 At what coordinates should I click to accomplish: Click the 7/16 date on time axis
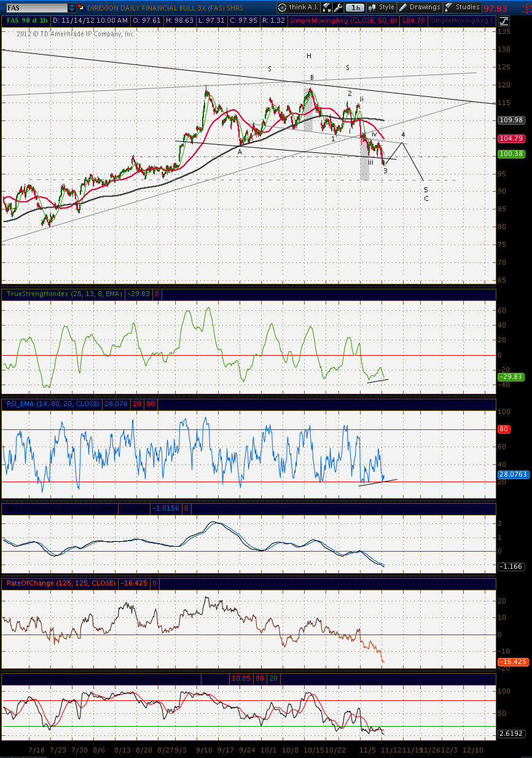point(36,750)
